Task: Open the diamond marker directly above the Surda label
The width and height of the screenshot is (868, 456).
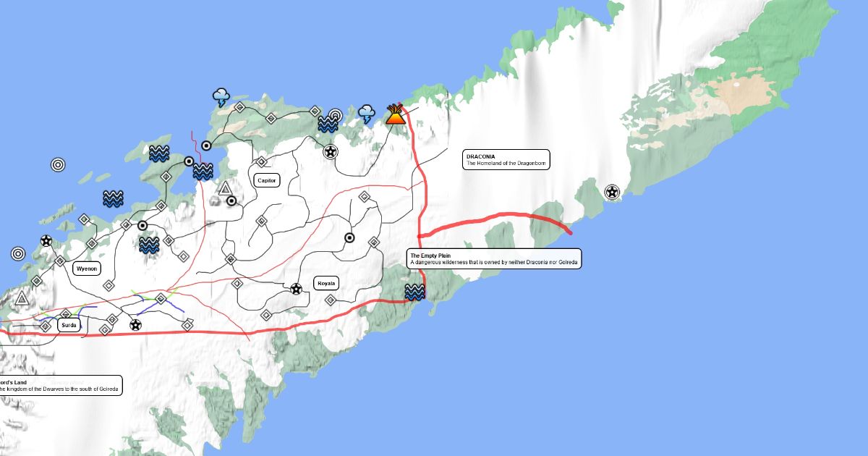Action: (67, 314)
